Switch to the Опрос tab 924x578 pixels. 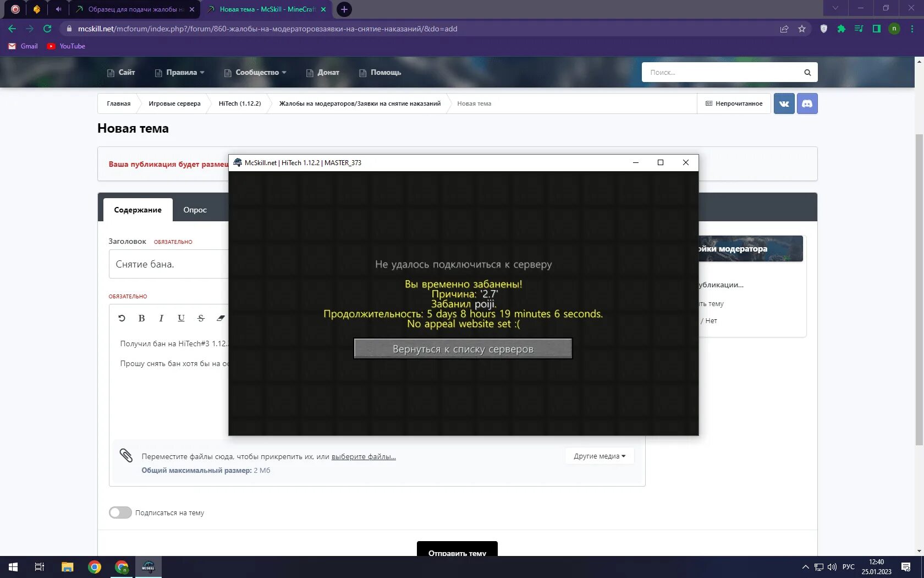(x=195, y=210)
